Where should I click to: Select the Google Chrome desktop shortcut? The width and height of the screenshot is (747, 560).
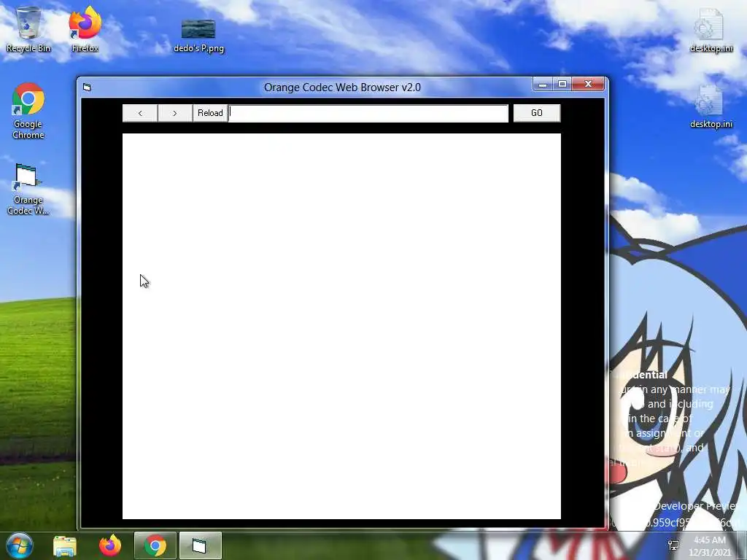pos(28,111)
